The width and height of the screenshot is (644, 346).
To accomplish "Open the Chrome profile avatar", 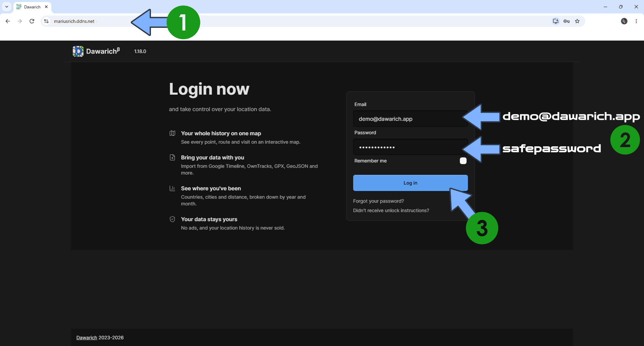I will tap(624, 21).
